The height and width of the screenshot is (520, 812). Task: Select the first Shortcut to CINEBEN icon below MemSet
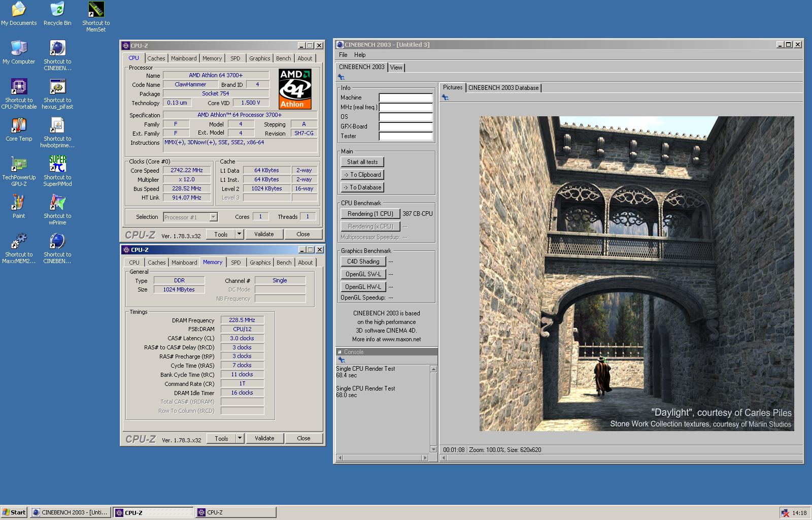[57, 55]
